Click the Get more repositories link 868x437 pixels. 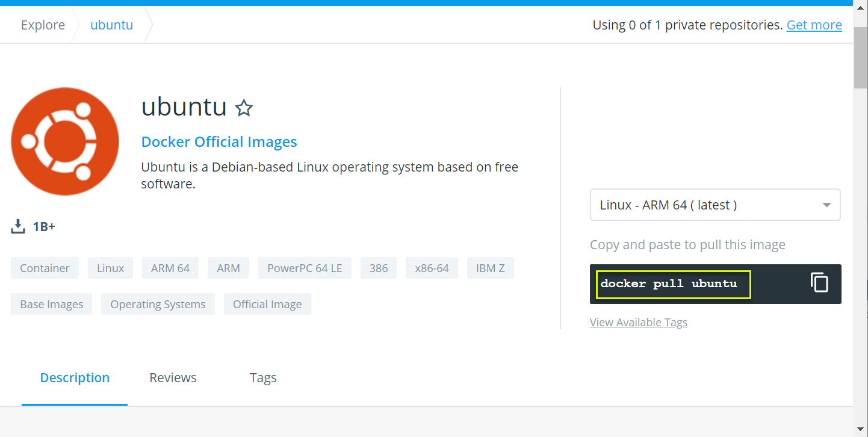(x=814, y=25)
